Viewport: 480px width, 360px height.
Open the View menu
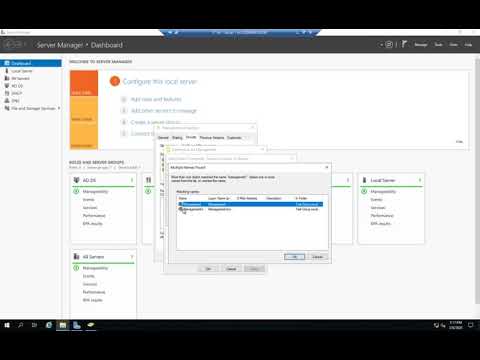click(x=453, y=45)
